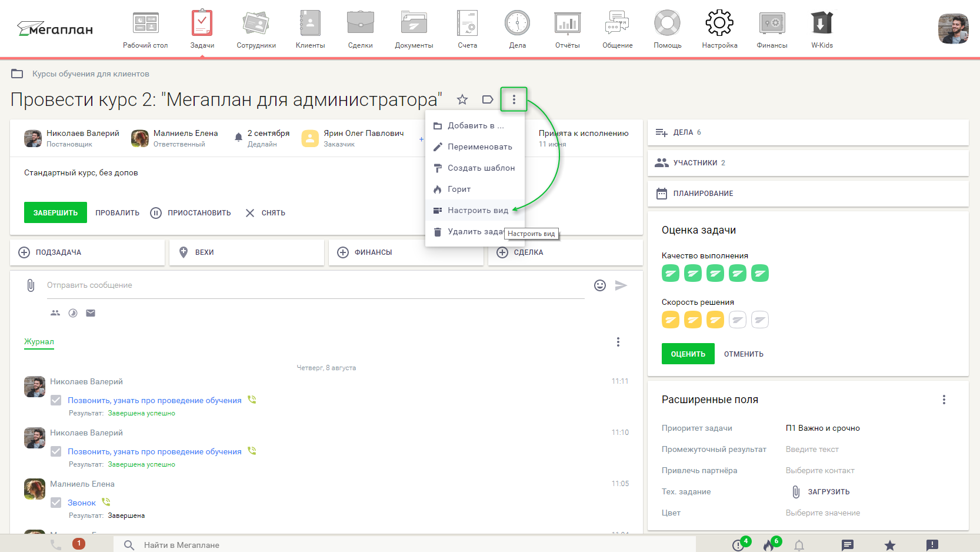The height and width of the screenshot is (552, 980).
Task: Set Качество выполнения to fifth mark
Action: (760, 273)
